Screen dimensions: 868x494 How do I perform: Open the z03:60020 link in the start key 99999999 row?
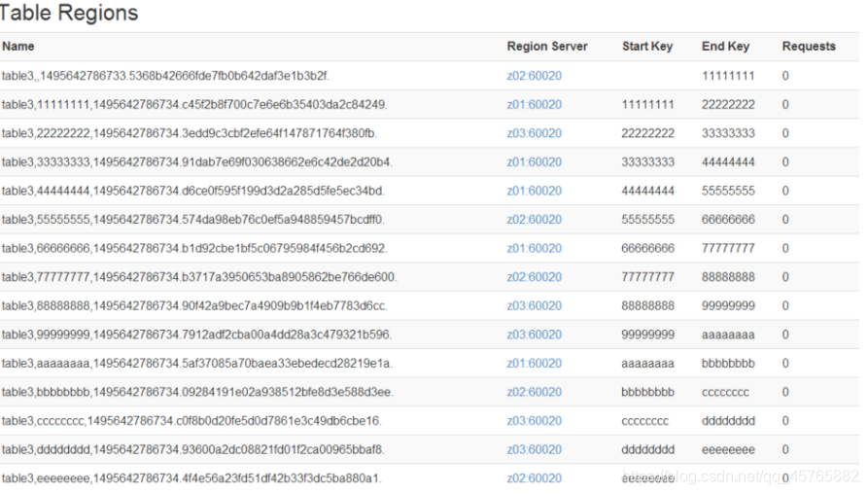[535, 335]
